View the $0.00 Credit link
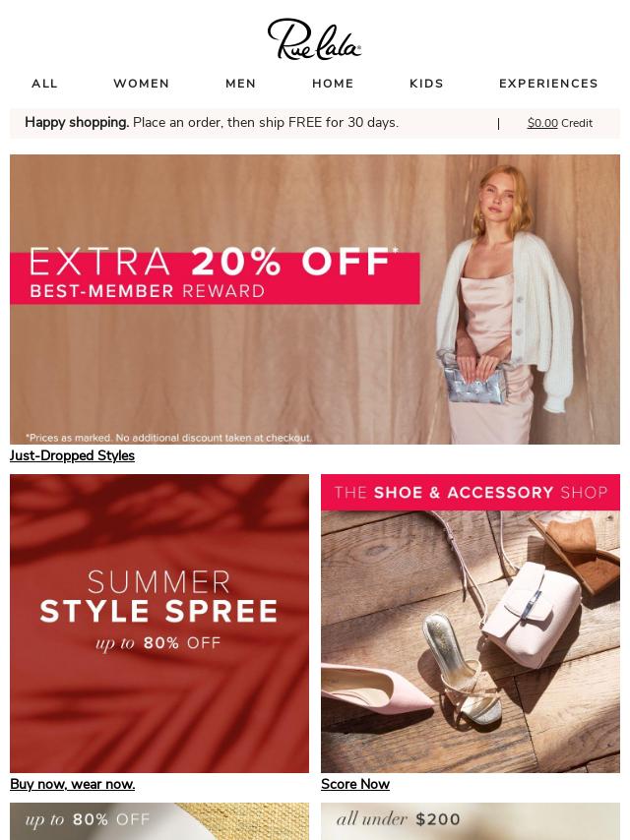Screen dimensions: 630x840 560,123
